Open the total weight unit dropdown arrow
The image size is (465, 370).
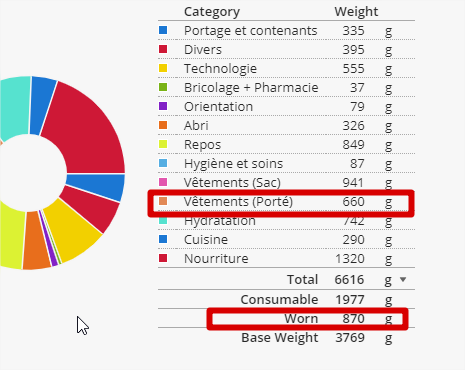pyautogui.click(x=403, y=279)
